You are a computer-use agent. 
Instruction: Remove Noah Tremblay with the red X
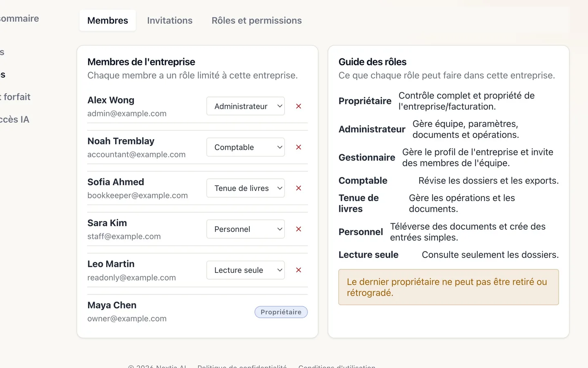pos(298,147)
